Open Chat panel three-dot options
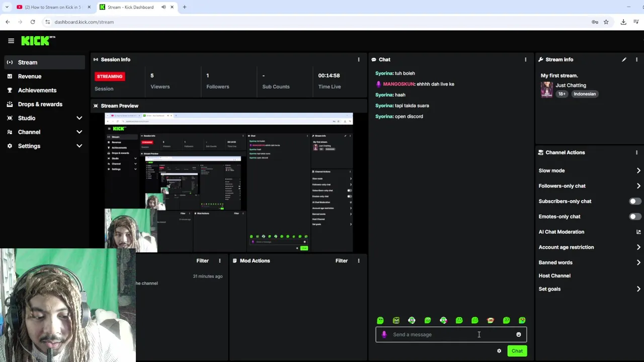This screenshot has width=644, height=362. coord(526,59)
